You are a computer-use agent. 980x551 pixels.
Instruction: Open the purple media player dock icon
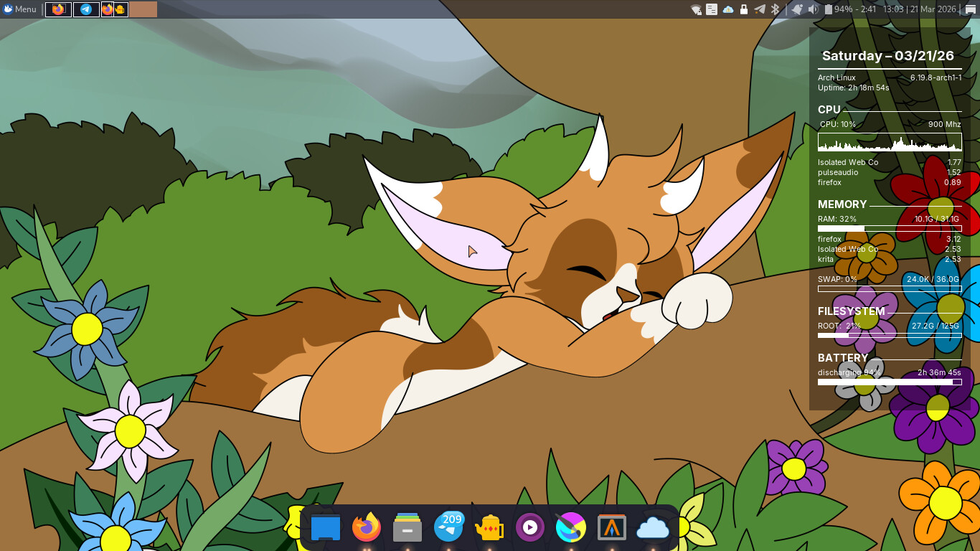[529, 528]
